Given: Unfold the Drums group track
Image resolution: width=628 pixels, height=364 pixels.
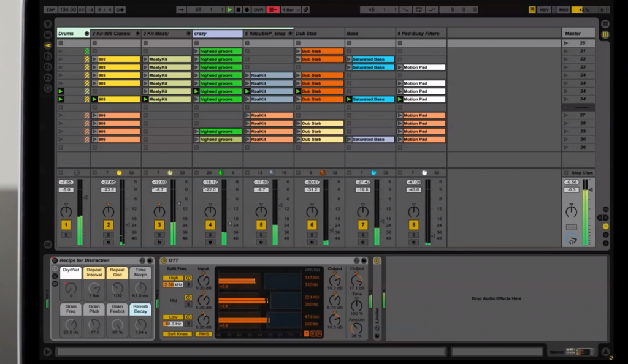Looking at the screenshot, I should pyautogui.click(x=86, y=34).
